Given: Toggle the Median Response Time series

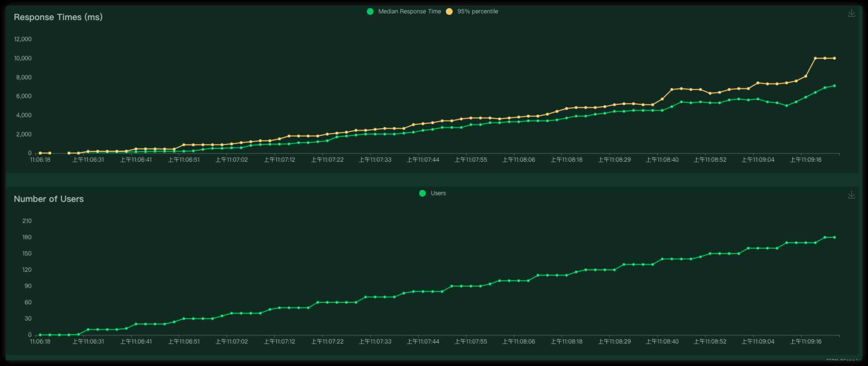Looking at the screenshot, I should (x=404, y=11).
